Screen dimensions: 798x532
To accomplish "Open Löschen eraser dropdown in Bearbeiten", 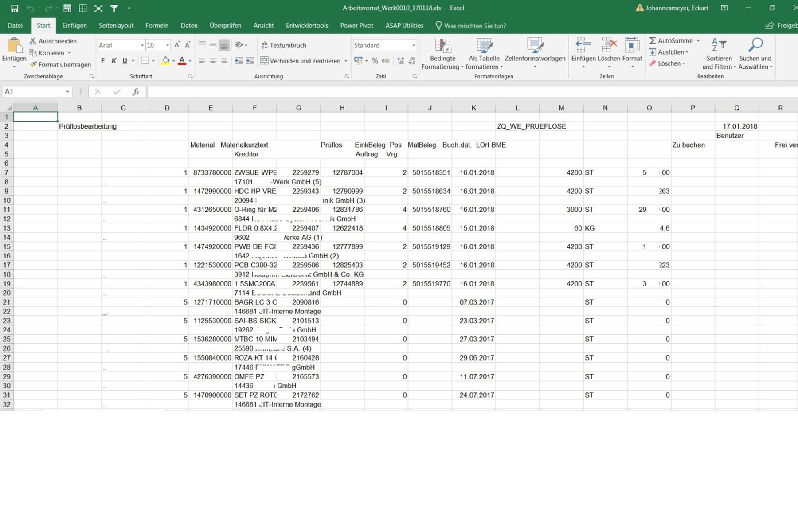I will pyautogui.click(x=668, y=63).
